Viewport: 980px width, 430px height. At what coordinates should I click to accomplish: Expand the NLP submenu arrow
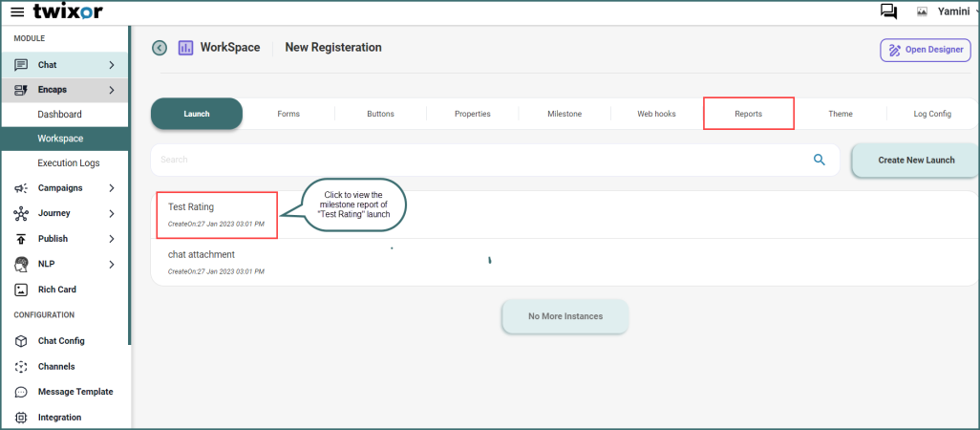tap(112, 264)
